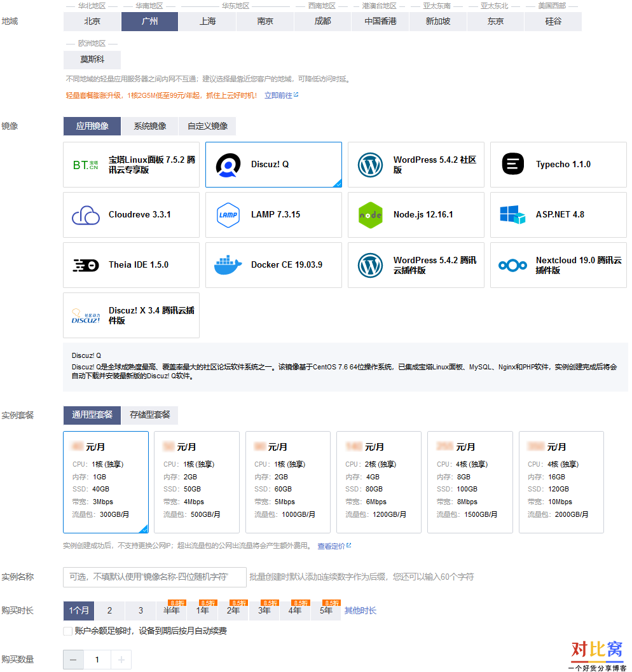Screen dimensions: 632x672
Task: Switch to the 存储型套餐 tab
Action: [x=149, y=415]
